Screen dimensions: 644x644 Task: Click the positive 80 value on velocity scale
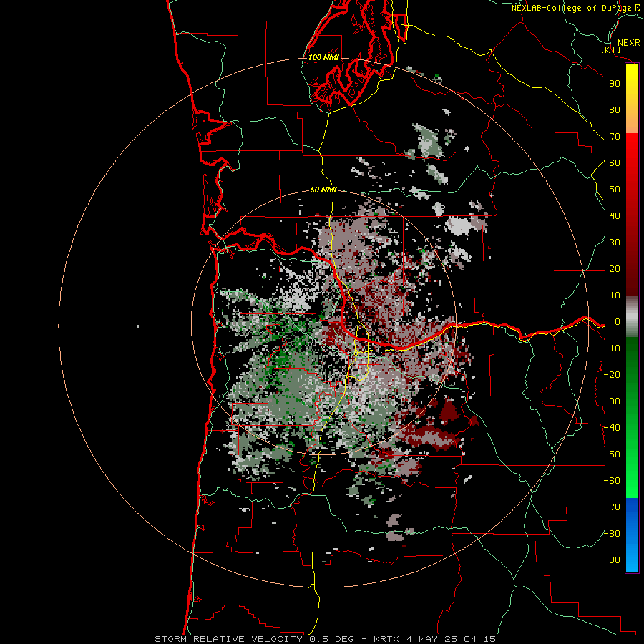click(615, 110)
